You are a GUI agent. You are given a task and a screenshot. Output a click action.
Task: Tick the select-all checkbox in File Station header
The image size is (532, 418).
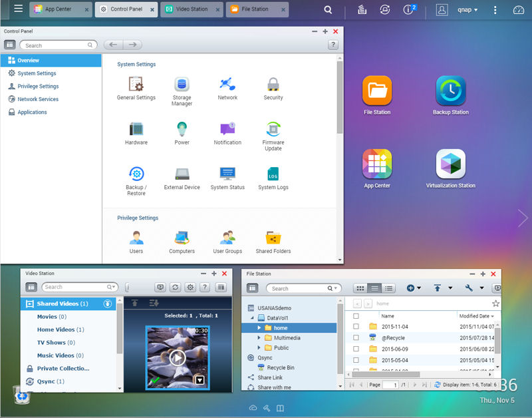(356, 315)
